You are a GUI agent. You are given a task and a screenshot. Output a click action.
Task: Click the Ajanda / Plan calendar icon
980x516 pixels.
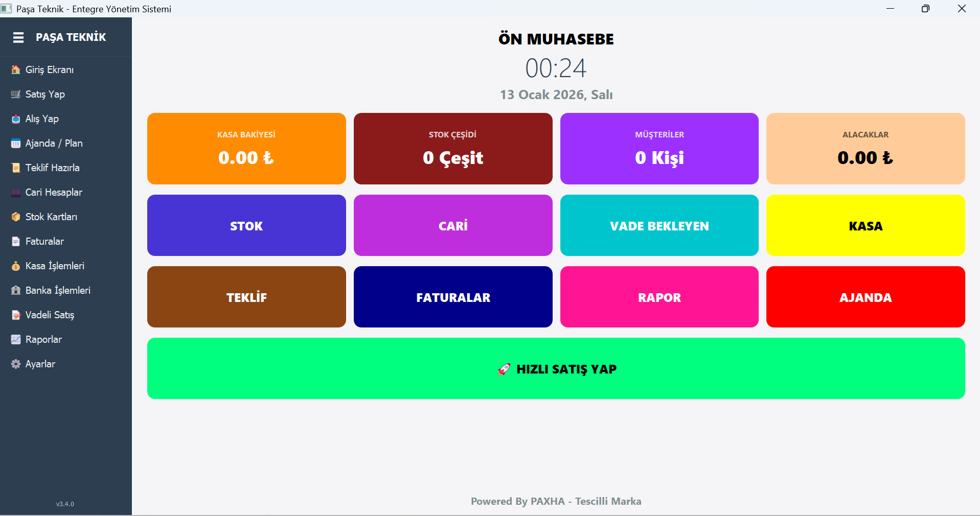16,144
